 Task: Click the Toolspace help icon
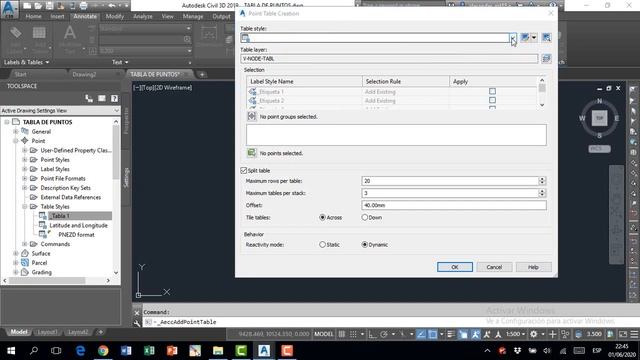[x=114, y=98]
